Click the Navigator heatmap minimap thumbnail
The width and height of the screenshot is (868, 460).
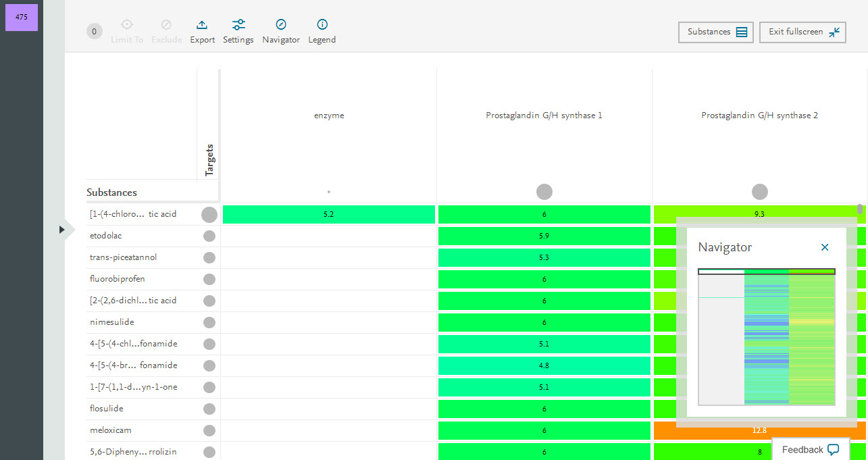[767, 338]
